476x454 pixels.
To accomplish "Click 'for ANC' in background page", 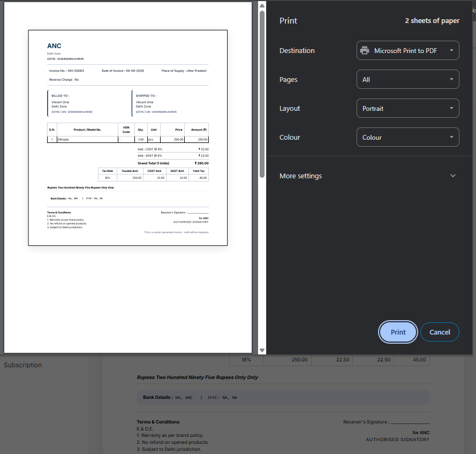I will click(421, 433).
